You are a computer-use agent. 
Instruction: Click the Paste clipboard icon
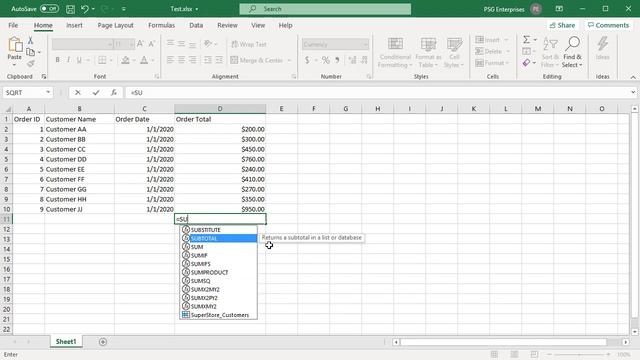15,45
